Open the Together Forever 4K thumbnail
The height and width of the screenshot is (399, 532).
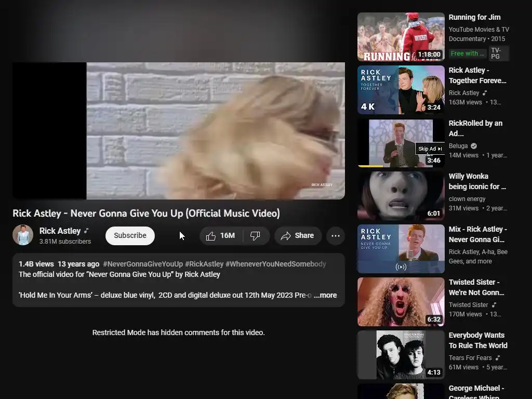pyautogui.click(x=401, y=90)
